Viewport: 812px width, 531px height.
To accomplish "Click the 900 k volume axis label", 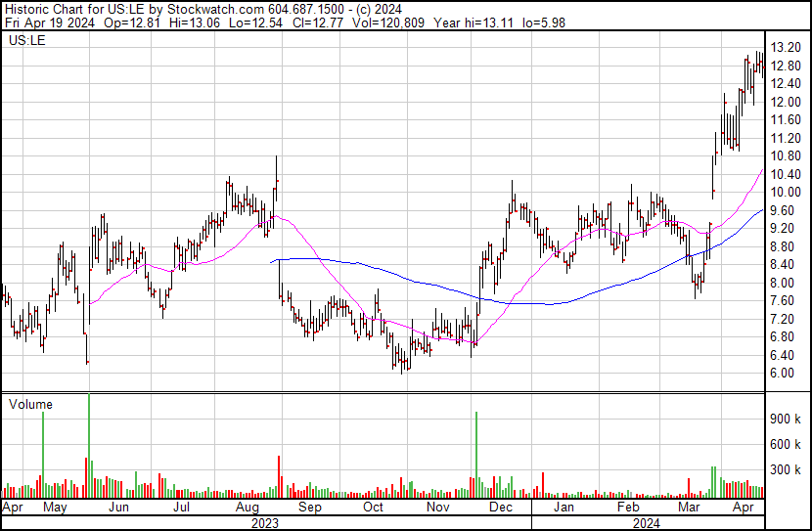I will coord(786,419).
